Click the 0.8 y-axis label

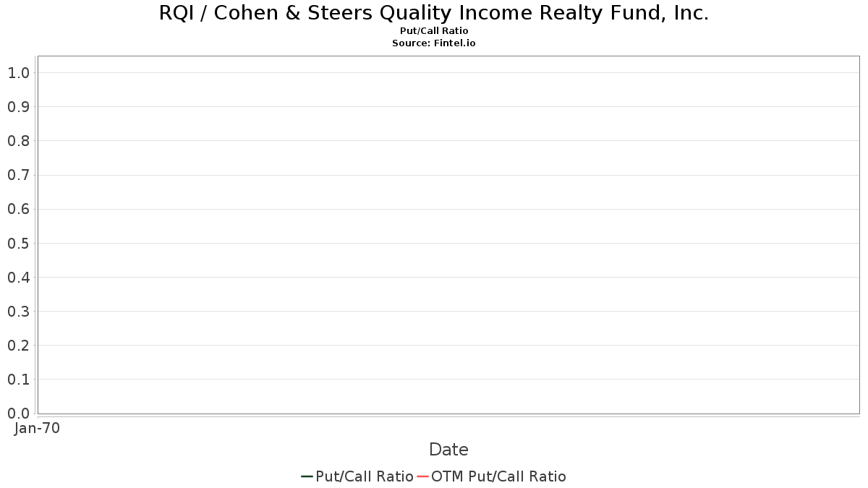coord(19,141)
